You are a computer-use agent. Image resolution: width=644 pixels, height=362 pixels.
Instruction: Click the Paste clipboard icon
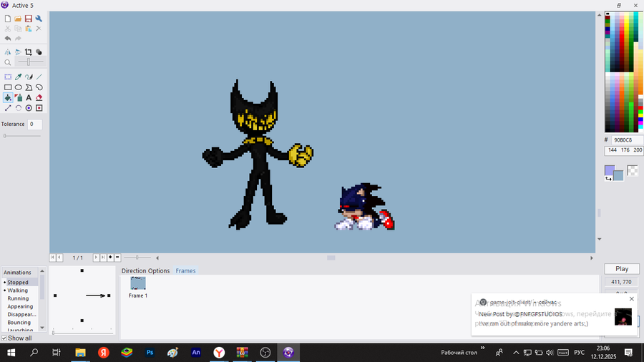(x=29, y=29)
